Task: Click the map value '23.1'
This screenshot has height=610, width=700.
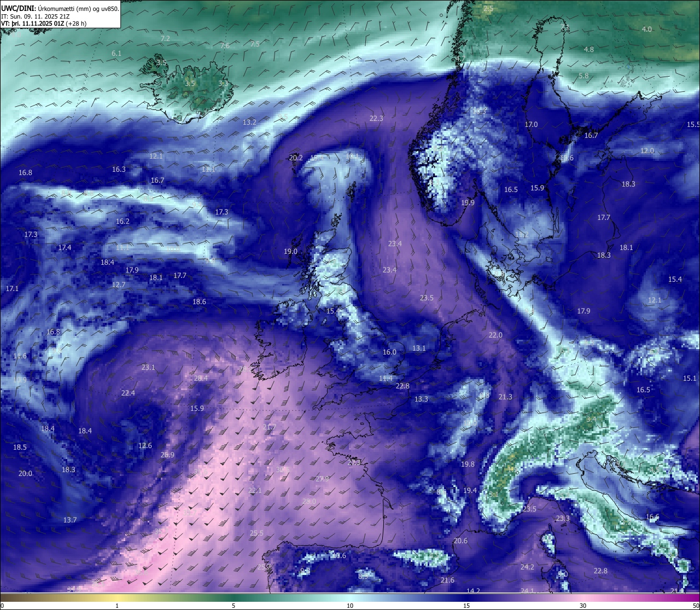Action: pyautogui.click(x=148, y=368)
